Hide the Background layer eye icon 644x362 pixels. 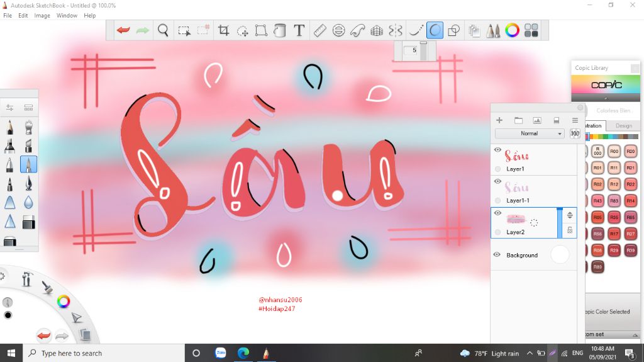pos(497,254)
